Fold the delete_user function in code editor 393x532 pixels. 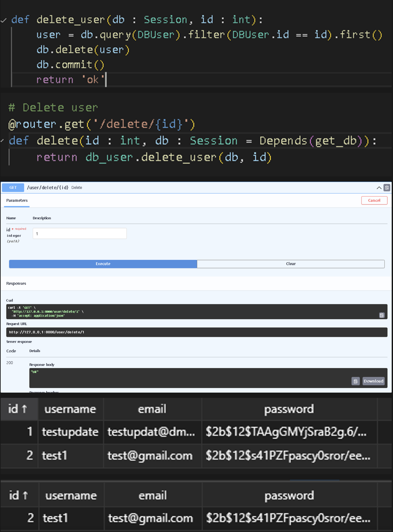4,20
